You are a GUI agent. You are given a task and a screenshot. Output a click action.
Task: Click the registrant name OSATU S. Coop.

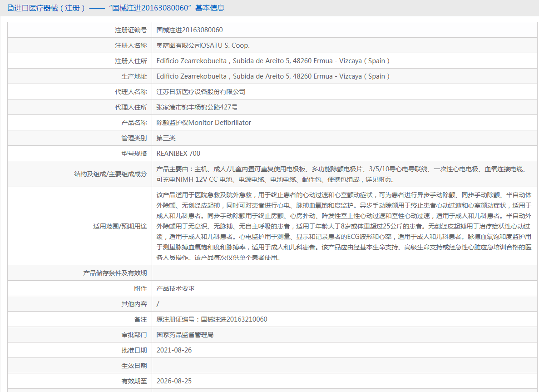203,45
